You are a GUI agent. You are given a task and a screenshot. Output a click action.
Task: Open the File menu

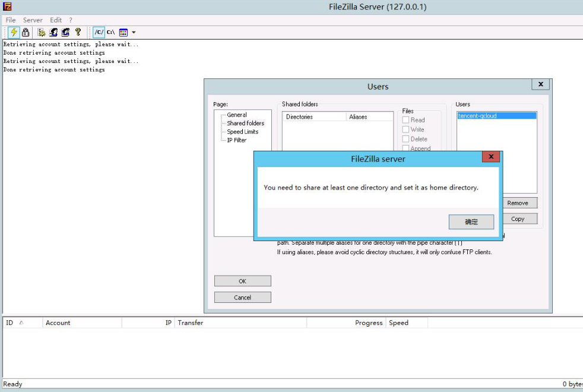pyautogui.click(x=11, y=20)
